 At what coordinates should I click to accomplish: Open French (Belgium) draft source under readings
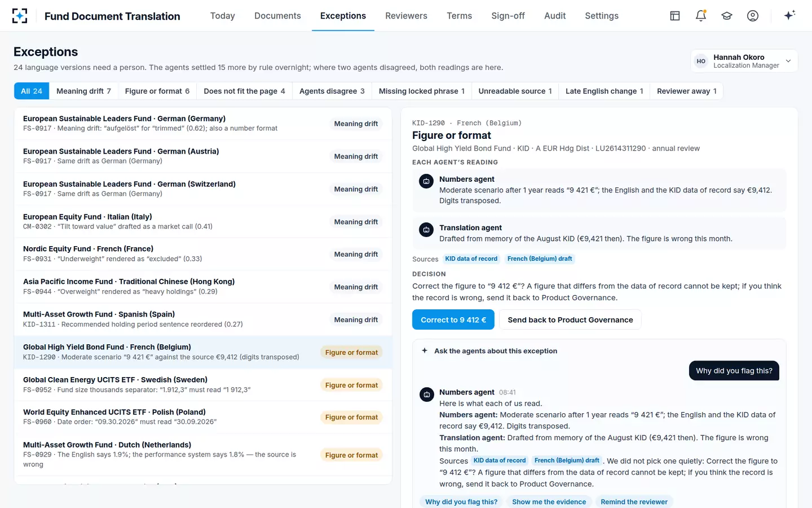(540, 259)
